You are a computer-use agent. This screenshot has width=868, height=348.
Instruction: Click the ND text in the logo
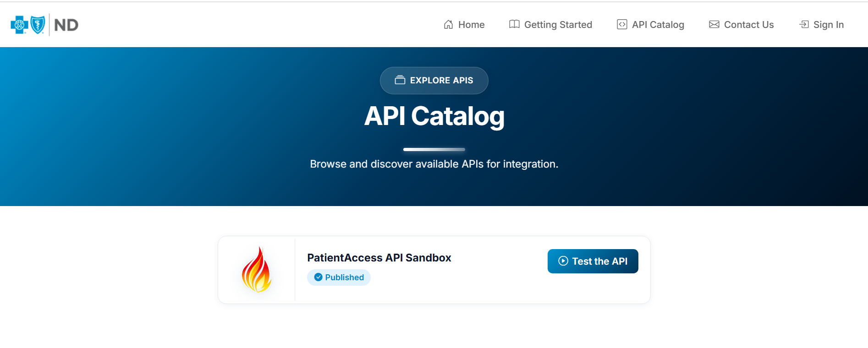(66, 25)
